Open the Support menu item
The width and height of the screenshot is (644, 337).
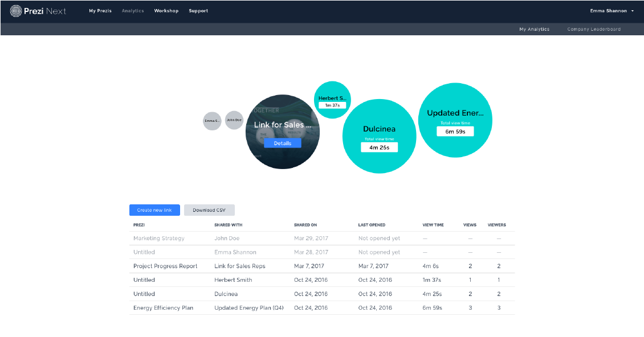198,11
